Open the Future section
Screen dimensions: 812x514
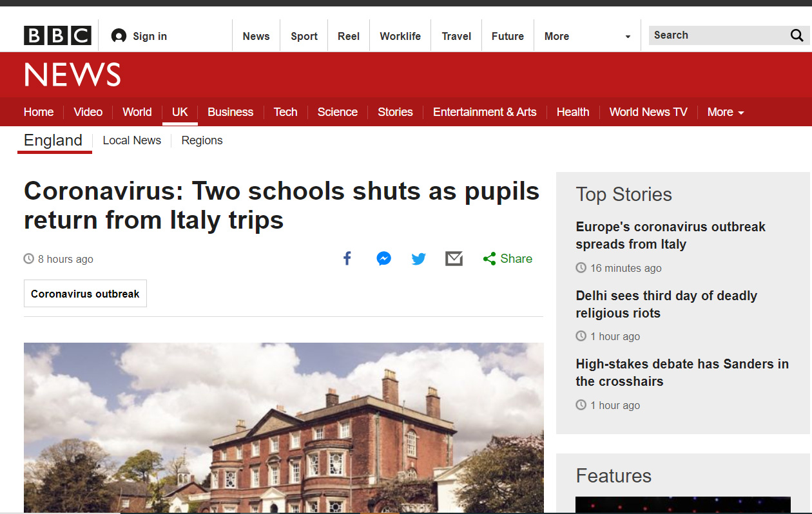point(508,36)
